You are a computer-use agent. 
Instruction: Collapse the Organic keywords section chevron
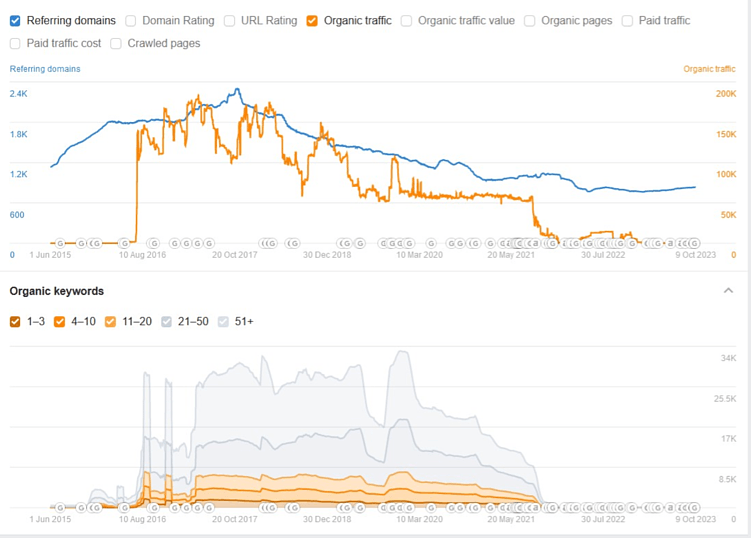tap(728, 290)
